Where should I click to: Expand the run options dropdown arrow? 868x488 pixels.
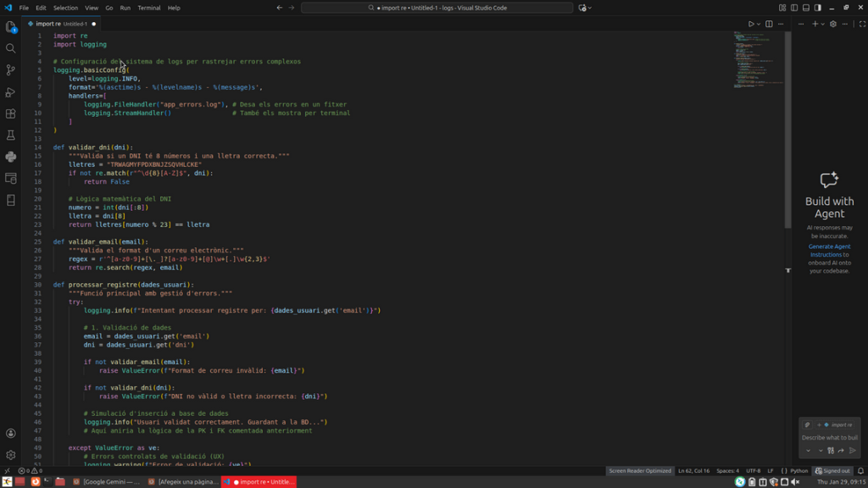759,24
